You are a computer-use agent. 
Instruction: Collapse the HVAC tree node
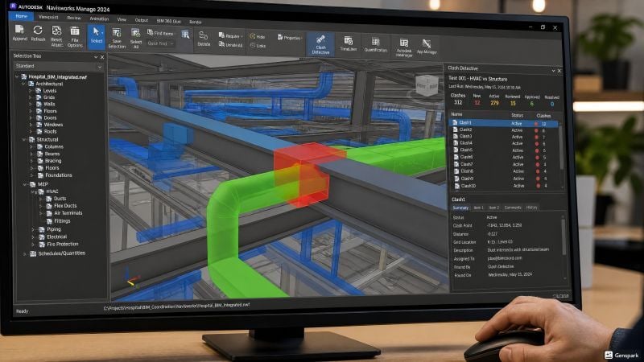pyautogui.click(x=33, y=191)
